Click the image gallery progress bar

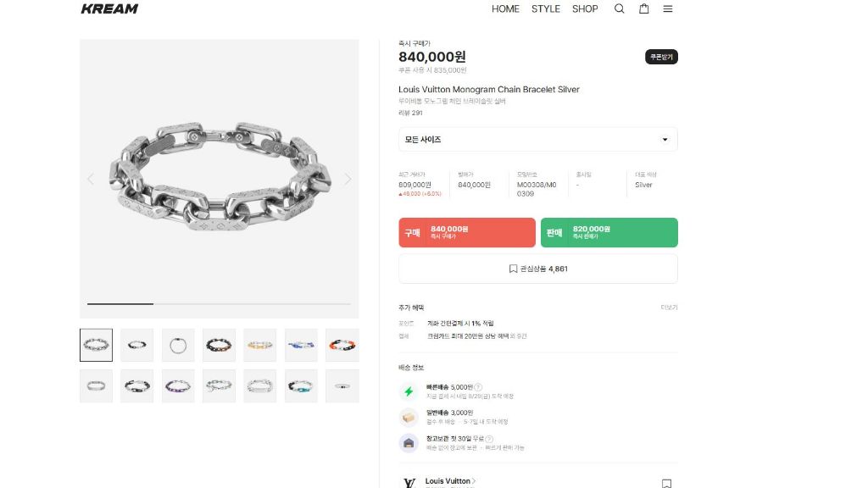pyautogui.click(x=219, y=303)
